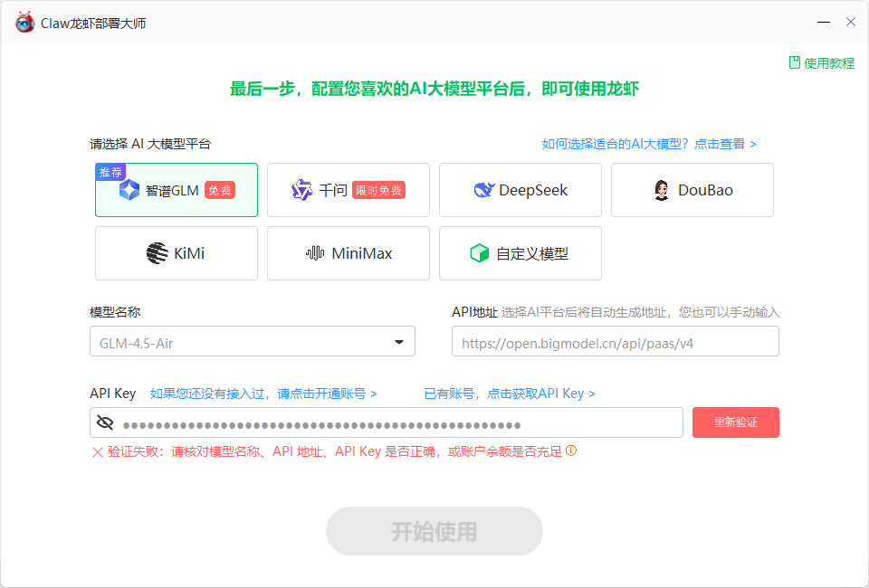Click the orange info icon after error message

571,450
